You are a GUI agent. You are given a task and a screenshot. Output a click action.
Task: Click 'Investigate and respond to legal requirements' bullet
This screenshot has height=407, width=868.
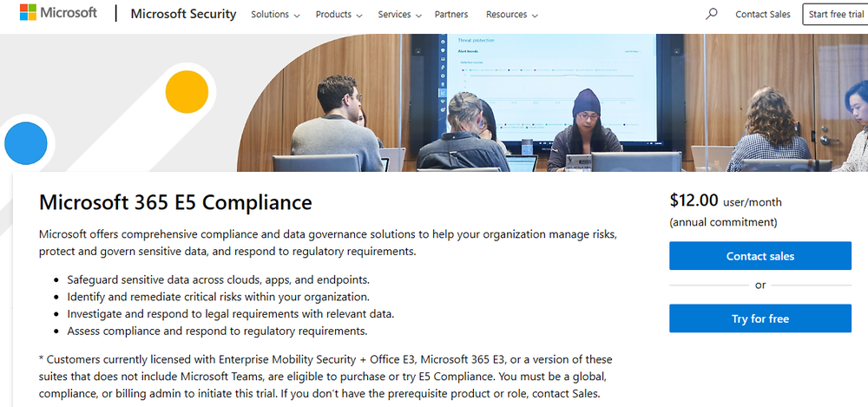(x=230, y=314)
